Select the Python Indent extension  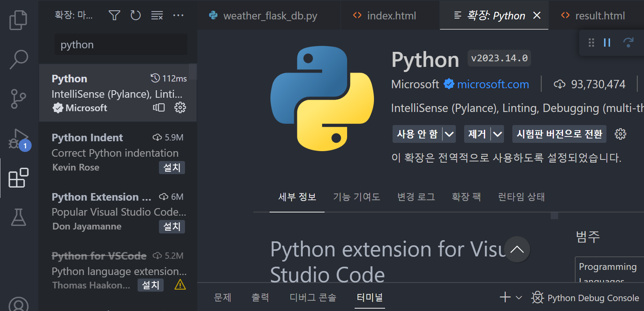click(x=118, y=152)
